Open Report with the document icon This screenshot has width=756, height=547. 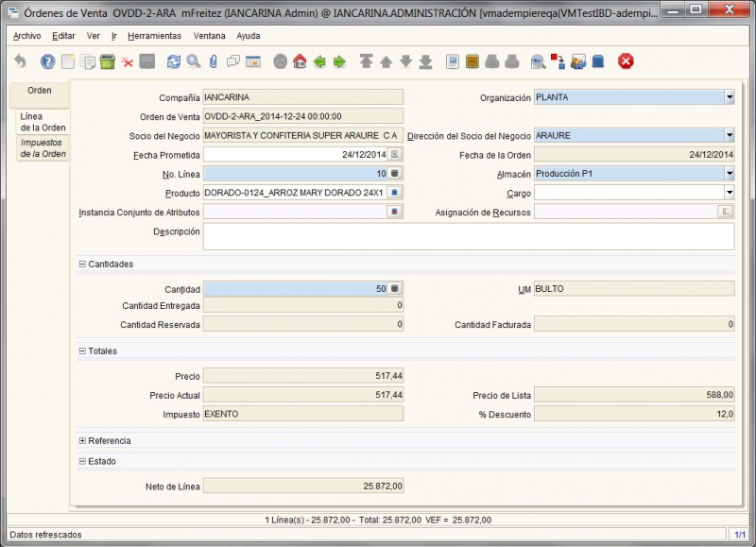tap(453, 61)
